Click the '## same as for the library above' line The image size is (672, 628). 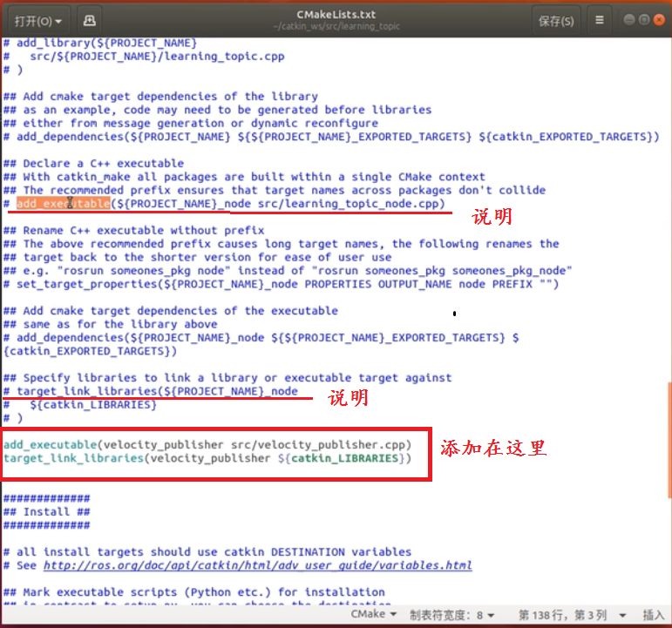coord(111,324)
